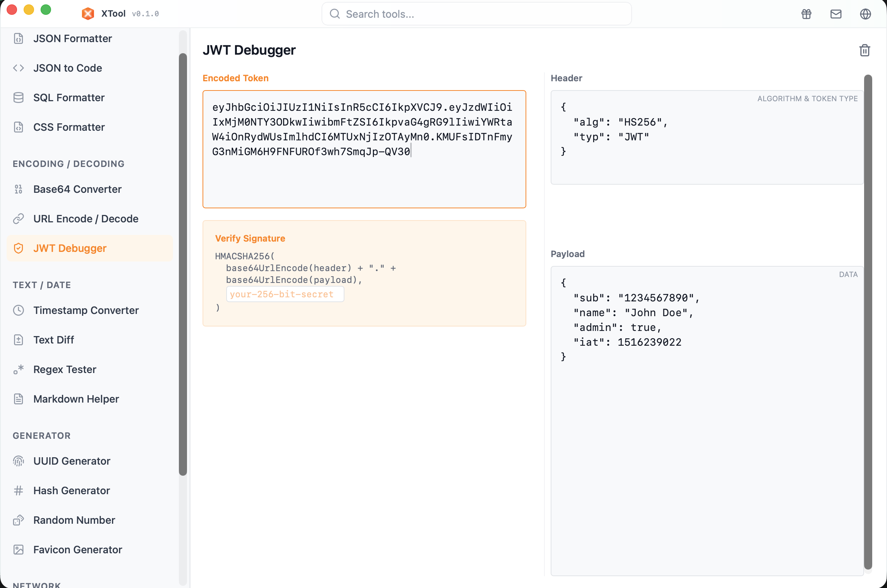The height and width of the screenshot is (588, 887).
Task: Click the sidebar vertical scrollbar
Action: tap(183, 263)
